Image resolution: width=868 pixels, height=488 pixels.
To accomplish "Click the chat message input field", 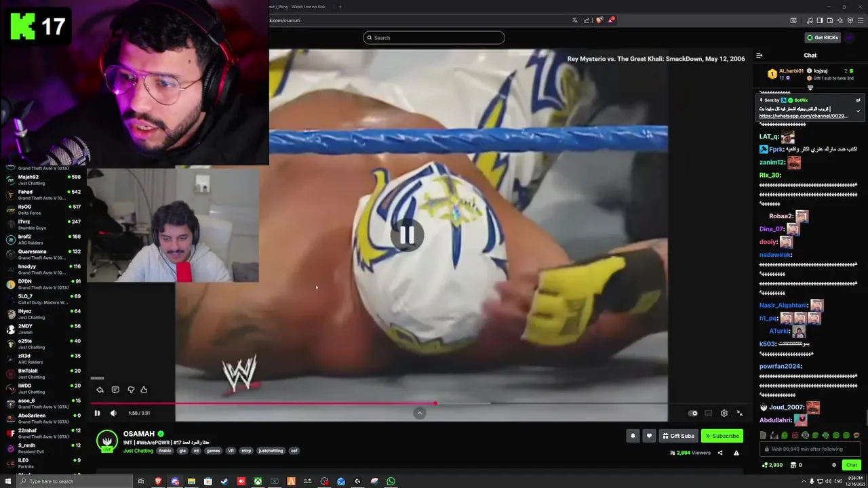I will [x=811, y=449].
